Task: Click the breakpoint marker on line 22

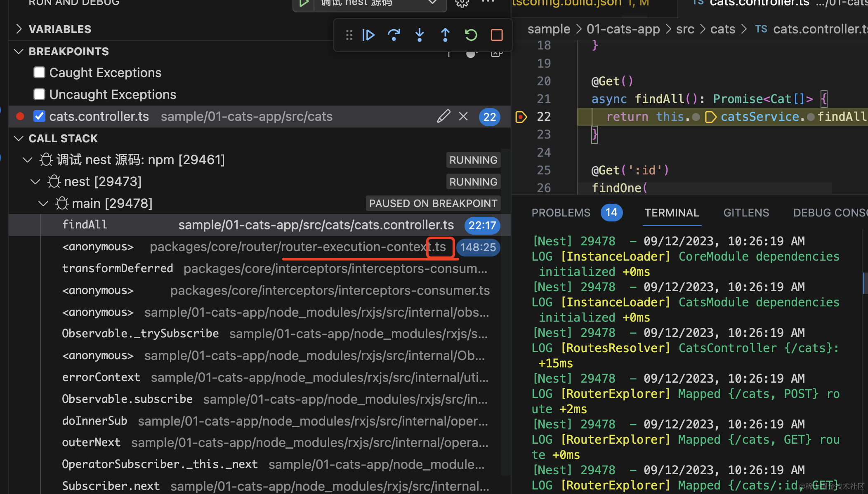Action: (x=521, y=117)
